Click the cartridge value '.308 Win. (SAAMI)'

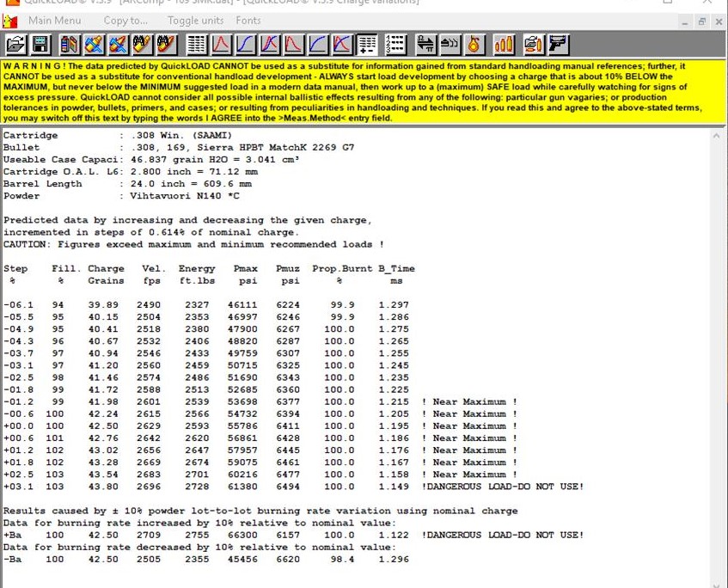click(x=181, y=135)
